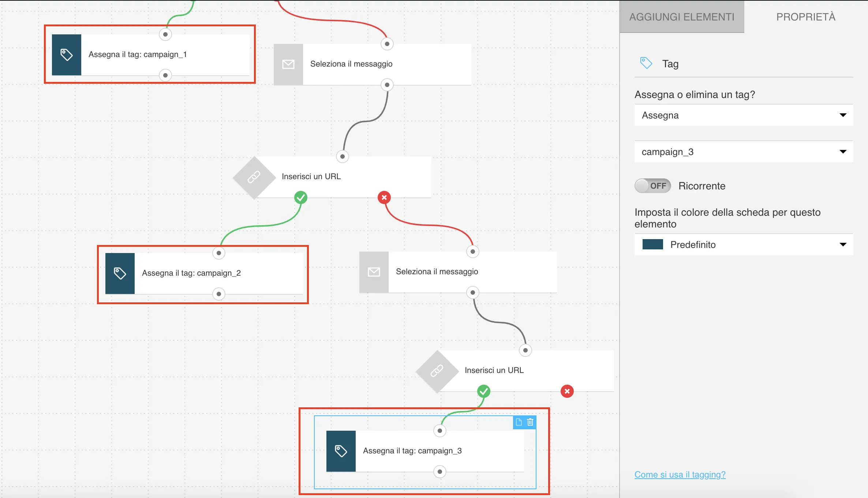Click envelope icon of lower Seleziona il messaggio

click(374, 272)
